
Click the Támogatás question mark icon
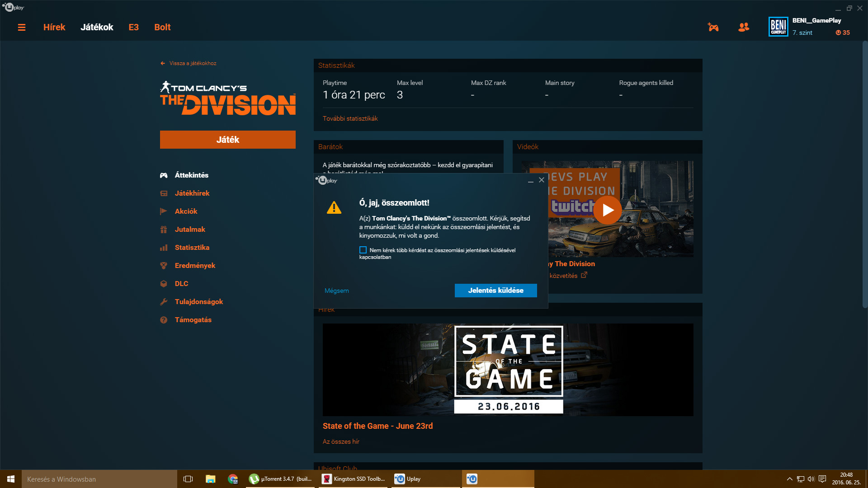pyautogui.click(x=164, y=320)
